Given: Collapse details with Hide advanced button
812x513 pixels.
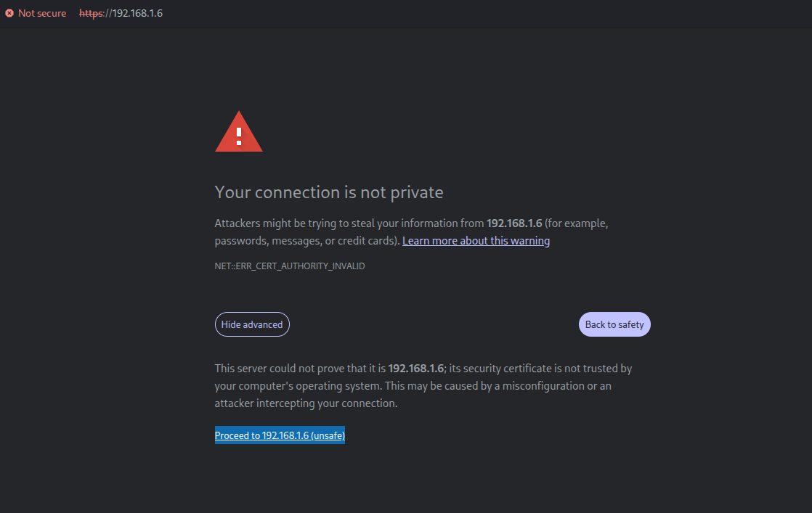Looking at the screenshot, I should point(252,324).
